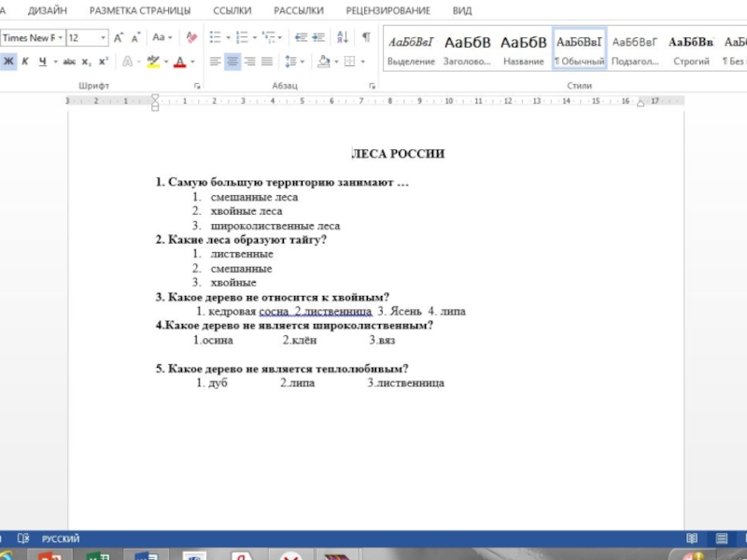Click the РУССКИЙ language indicator
Image resolution: width=747 pixels, height=560 pixels.
click(61, 539)
